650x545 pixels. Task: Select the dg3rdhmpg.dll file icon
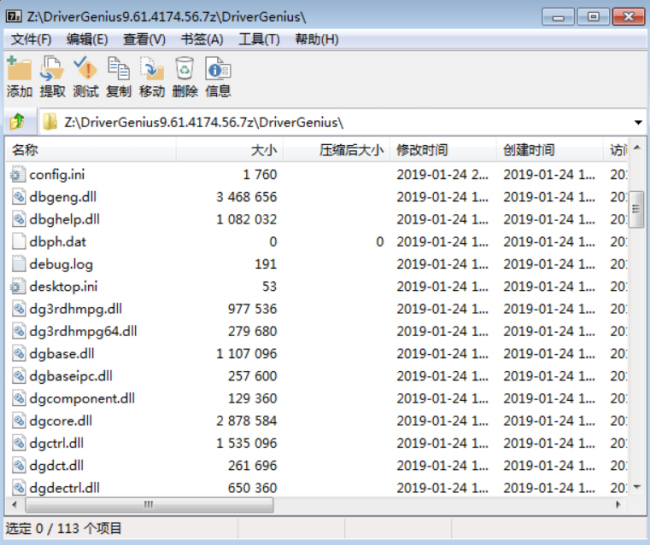tap(18, 309)
